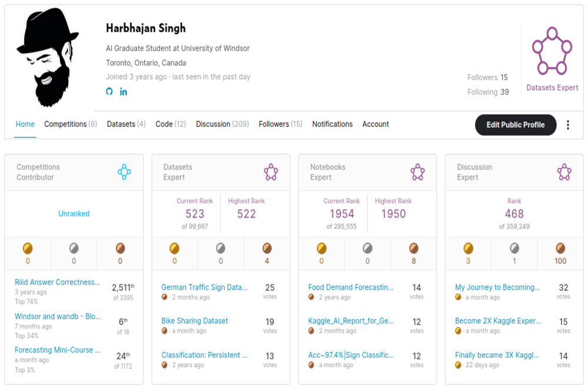Click the bronze medal in Notebooks card
Viewport: 588px width, 392px height.
pos(414,248)
